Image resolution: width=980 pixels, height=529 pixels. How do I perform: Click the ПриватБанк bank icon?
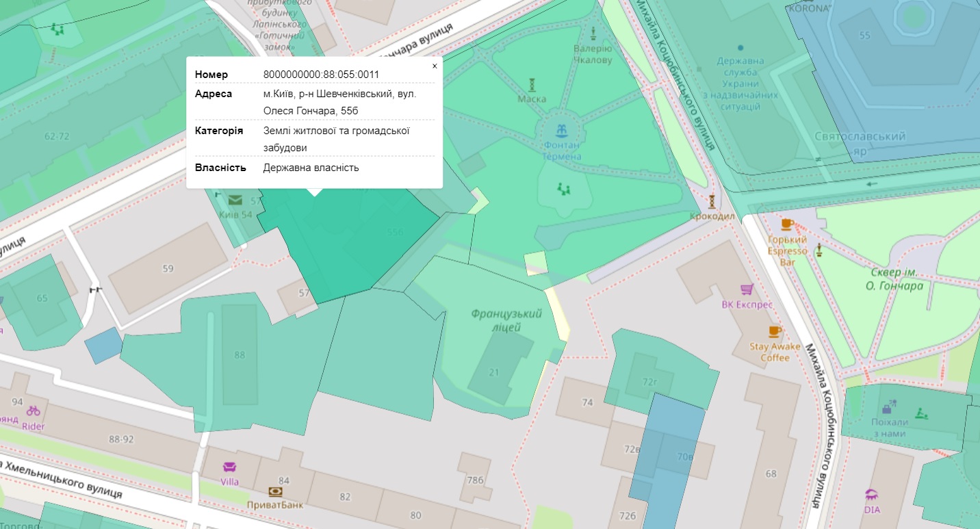[275, 492]
